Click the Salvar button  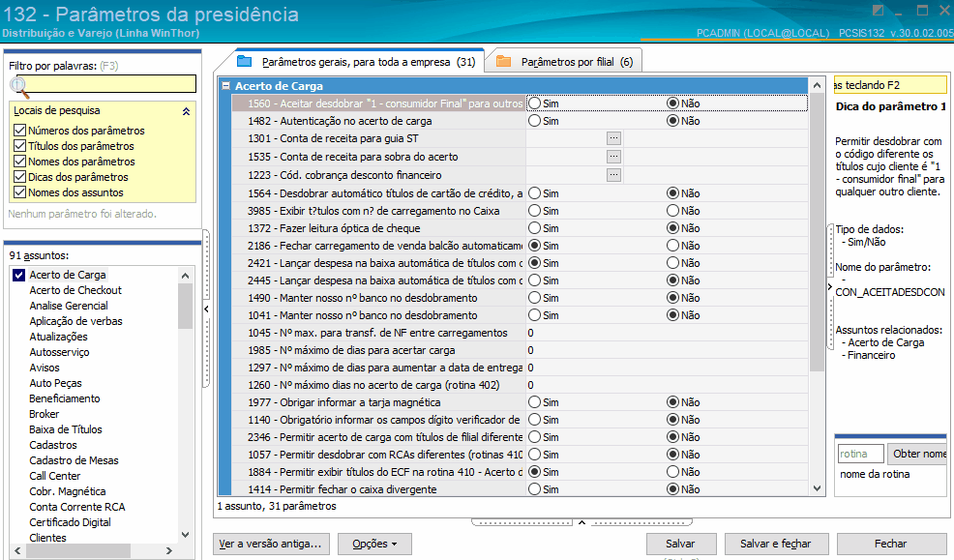click(680, 544)
